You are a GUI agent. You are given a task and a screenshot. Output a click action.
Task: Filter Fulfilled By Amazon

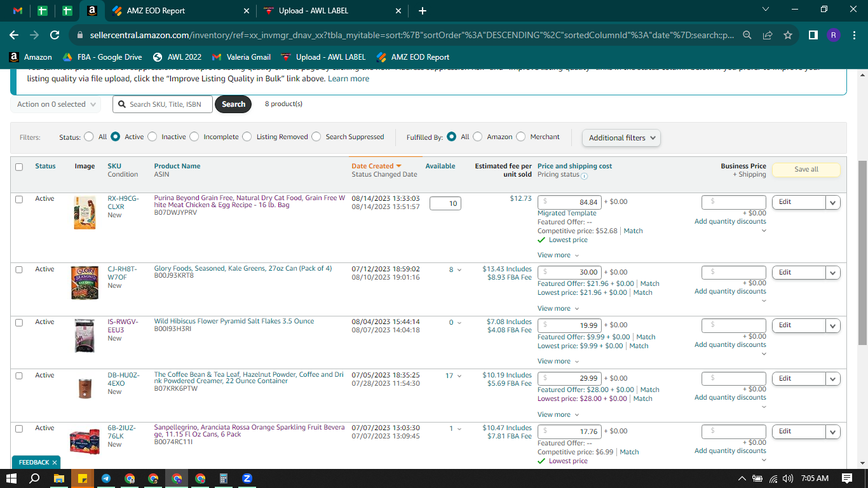(x=478, y=137)
